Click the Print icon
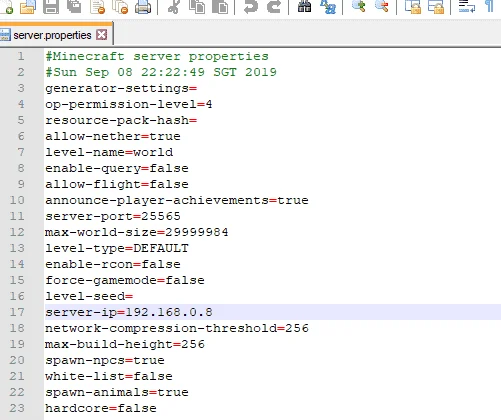Screen dimensions: 501x420 [x=143, y=6]
